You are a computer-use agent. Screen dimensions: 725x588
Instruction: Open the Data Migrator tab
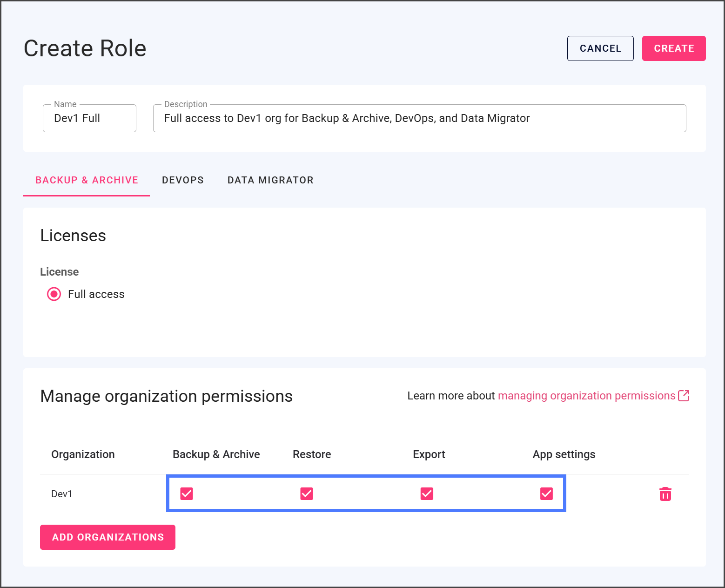pyautogui.click(x=270, y=180)
